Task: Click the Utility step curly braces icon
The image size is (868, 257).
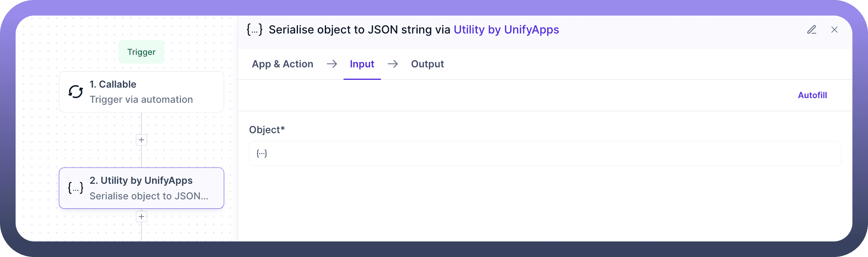Action: click(x=76, y=188)
